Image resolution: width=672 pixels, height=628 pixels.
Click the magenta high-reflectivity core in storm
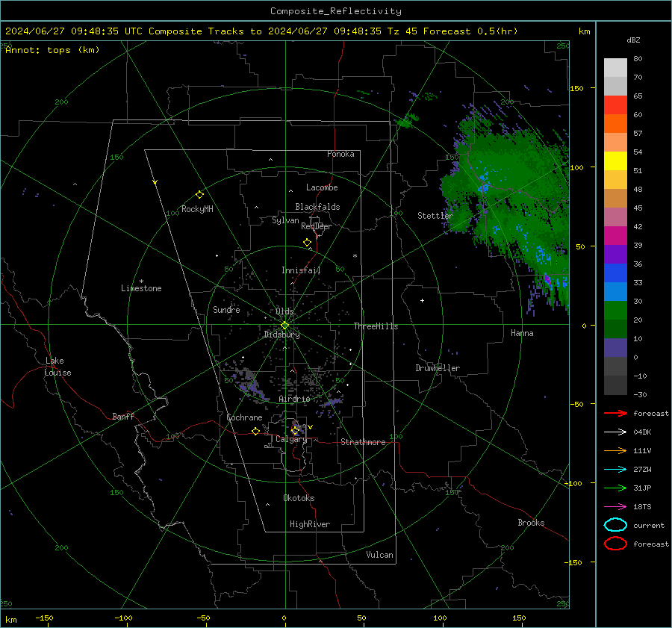pos(547,281)
